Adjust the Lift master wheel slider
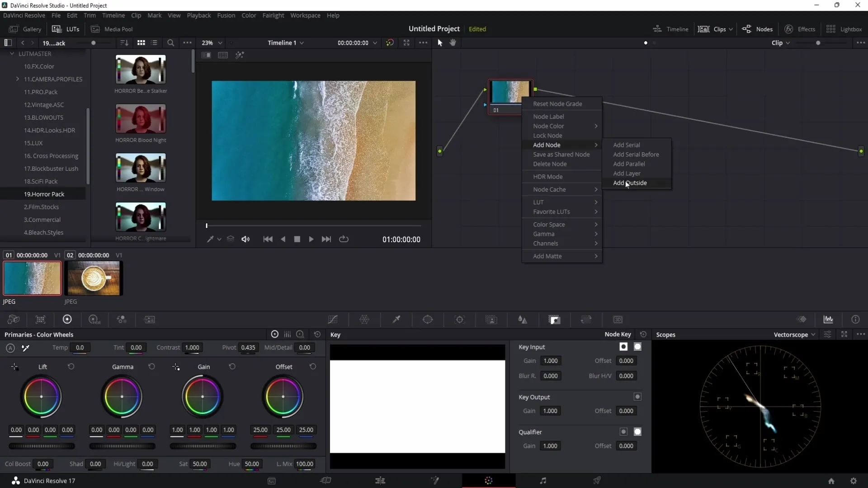 point(42,446)
